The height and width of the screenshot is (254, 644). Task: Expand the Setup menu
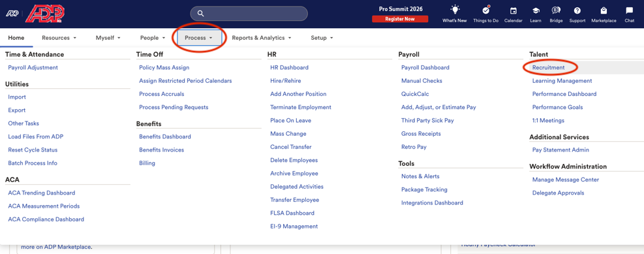[322, 38]
